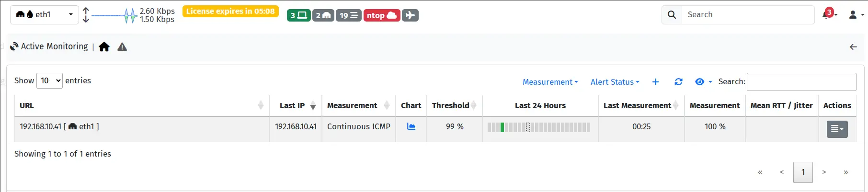The height and width of the screenshot is (192, 868).
Task: Click the upload/download traffic arrows icon
Action: coord(86,15)
